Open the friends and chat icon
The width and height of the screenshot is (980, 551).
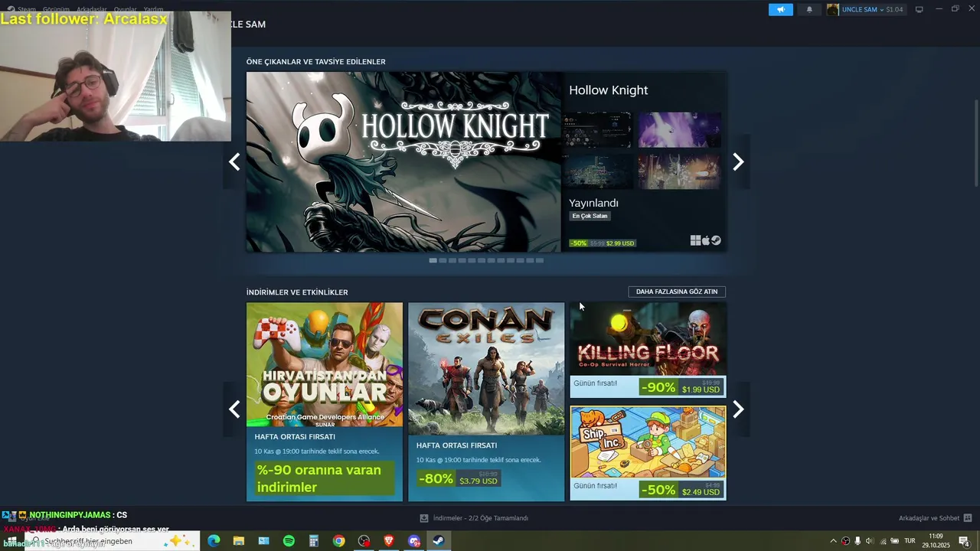point(968,518)
